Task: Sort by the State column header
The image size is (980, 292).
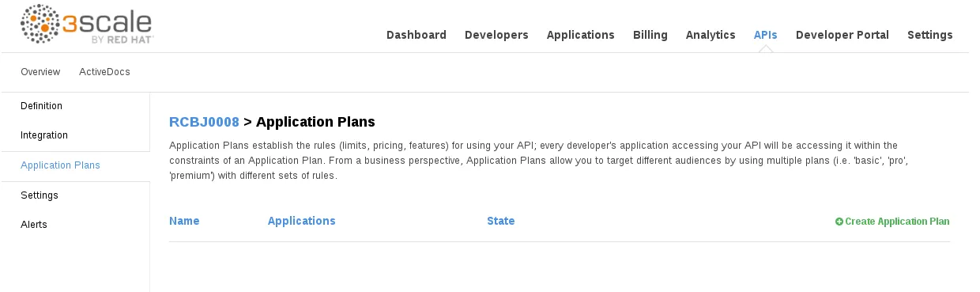Action: [x=501, y=221]
